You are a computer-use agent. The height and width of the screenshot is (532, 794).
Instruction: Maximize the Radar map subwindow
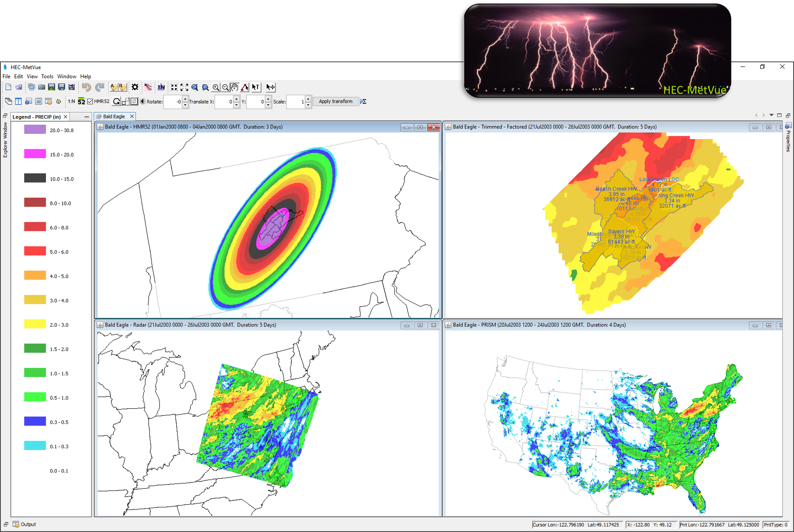pyautogui.click(x=420, y=325)
